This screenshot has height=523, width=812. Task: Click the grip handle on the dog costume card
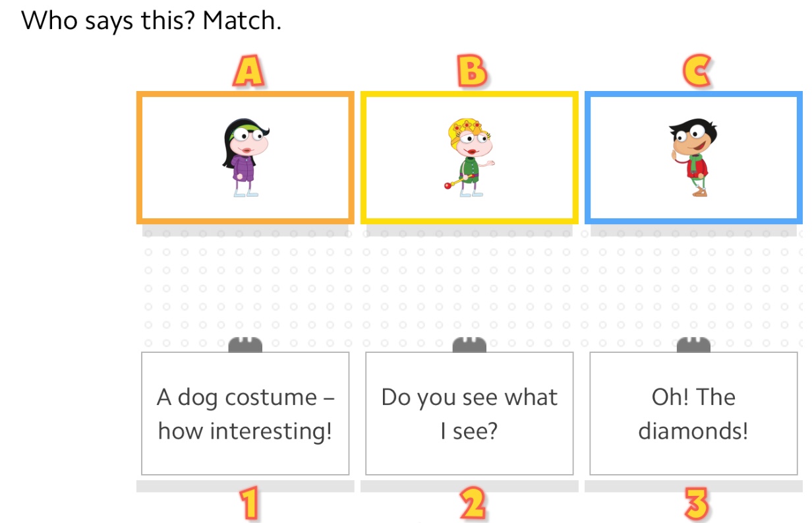pos(245,345)
